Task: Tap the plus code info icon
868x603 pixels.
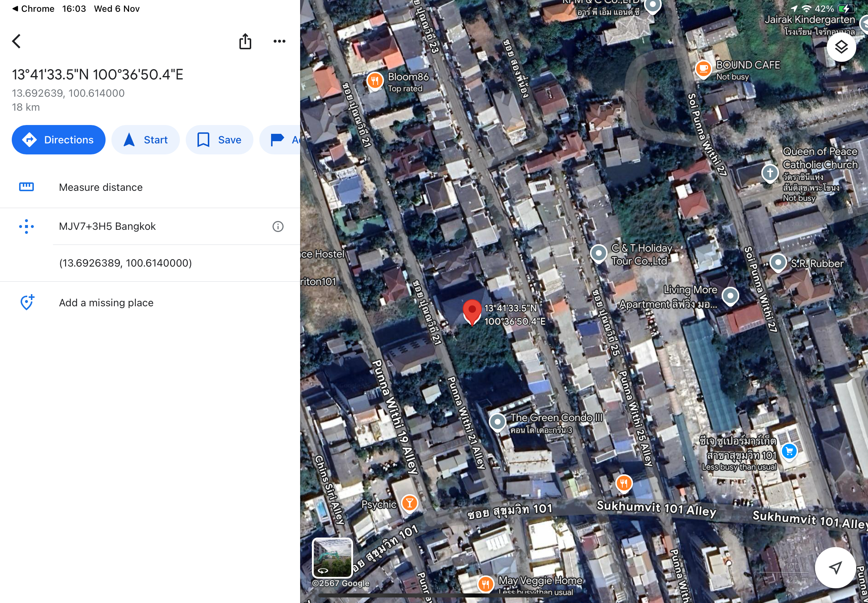Action: (278, 226)
